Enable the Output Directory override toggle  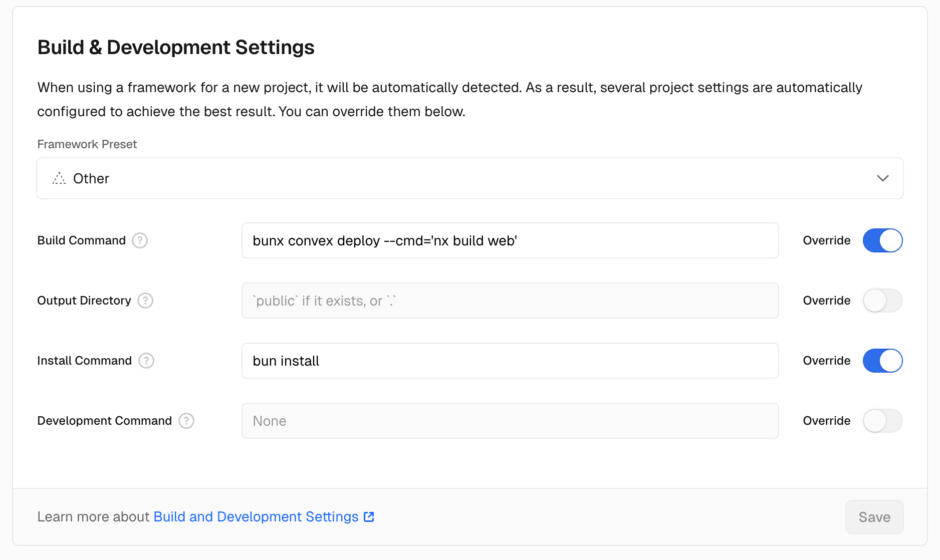point(882,301)
